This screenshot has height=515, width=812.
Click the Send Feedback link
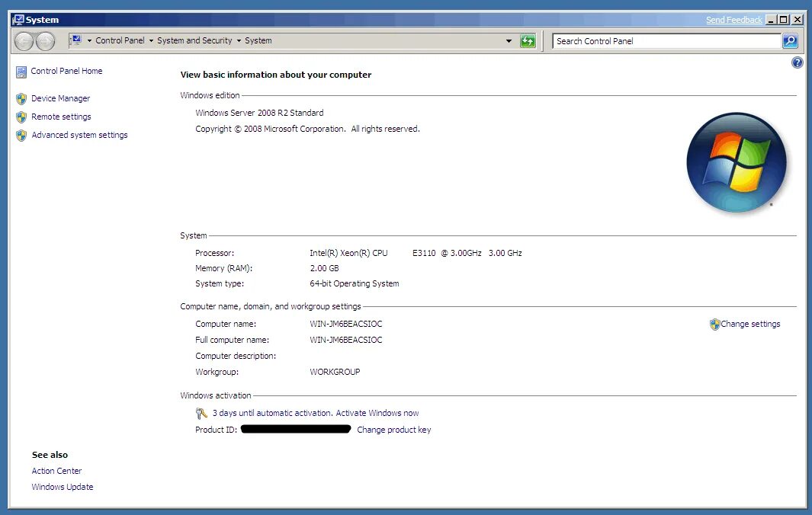pyautogui.click(x=733, y=20)
